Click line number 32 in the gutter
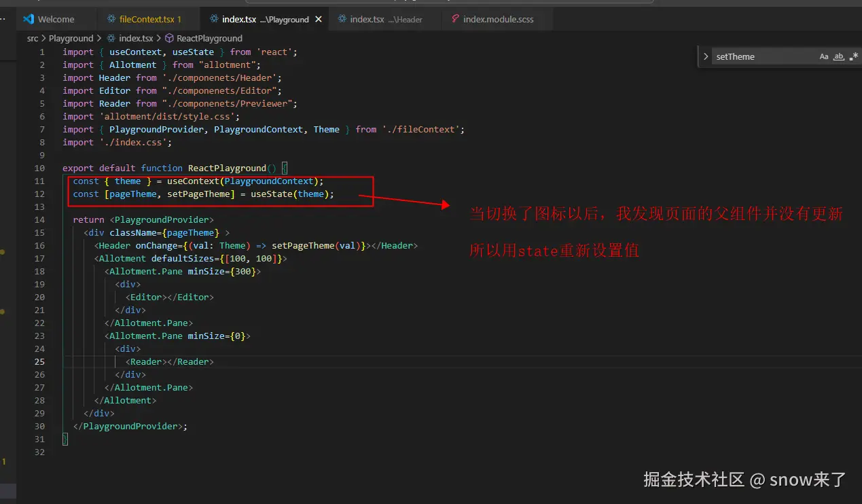862x504 pixels. [39, 452]
